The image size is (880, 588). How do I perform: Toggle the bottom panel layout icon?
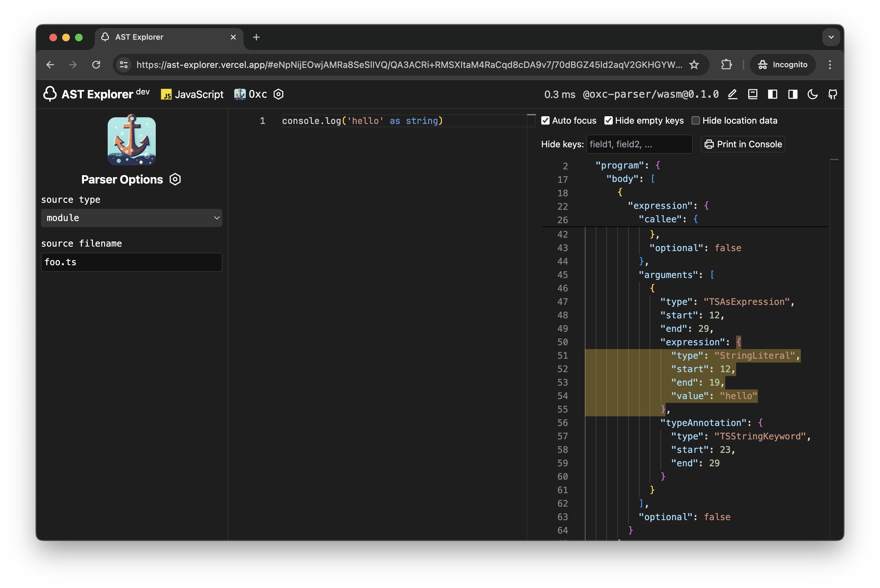[x=753, y=94]
